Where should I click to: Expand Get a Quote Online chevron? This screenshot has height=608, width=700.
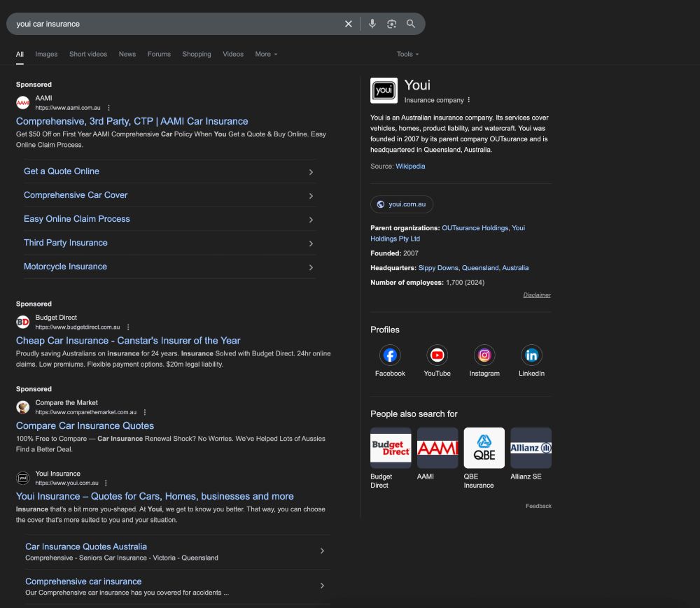311,171
